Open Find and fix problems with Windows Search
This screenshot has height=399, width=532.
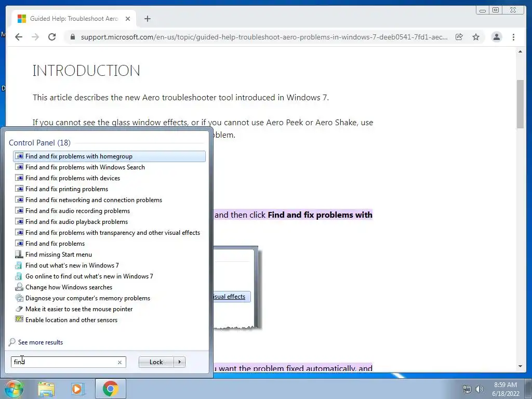pos(109,167)
